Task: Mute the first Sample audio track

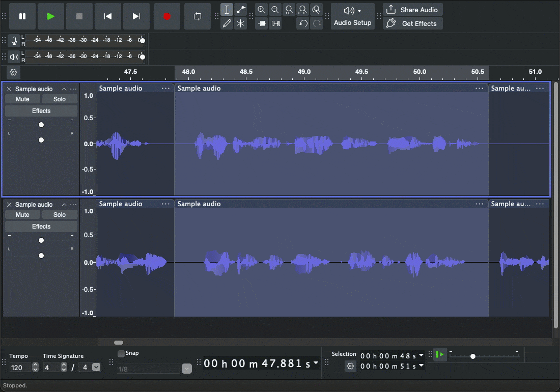Action: click(22, 99)
